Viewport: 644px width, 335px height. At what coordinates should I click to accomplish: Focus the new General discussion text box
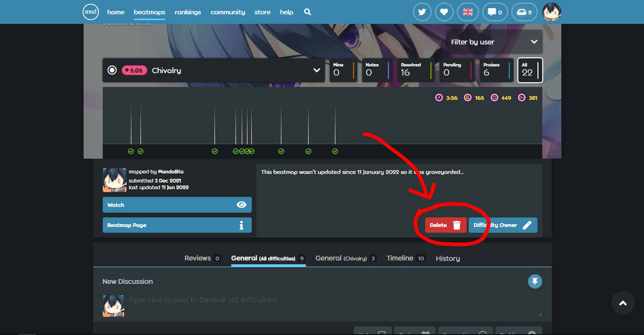[x=335, y=306]
